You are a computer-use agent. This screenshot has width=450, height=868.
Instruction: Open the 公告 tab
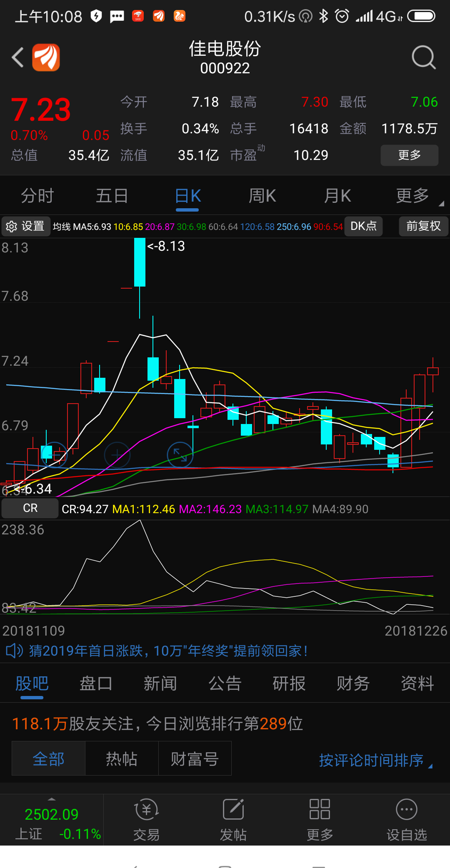(x=225, y=683)
